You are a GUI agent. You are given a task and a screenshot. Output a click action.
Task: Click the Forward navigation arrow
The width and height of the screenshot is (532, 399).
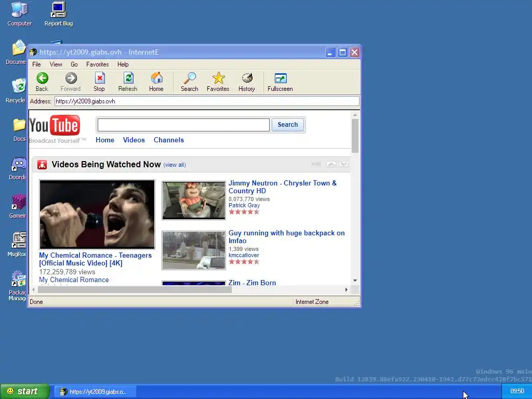pos(71,82)
